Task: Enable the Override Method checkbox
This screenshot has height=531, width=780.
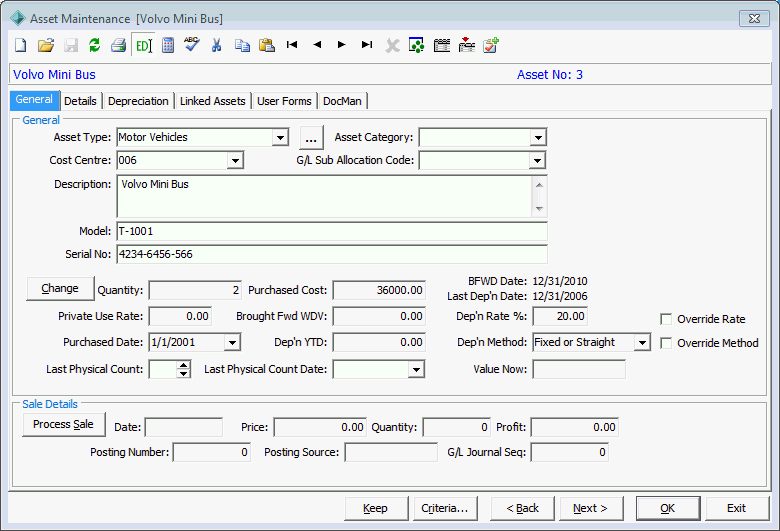Action: click(x=666, y=343)
